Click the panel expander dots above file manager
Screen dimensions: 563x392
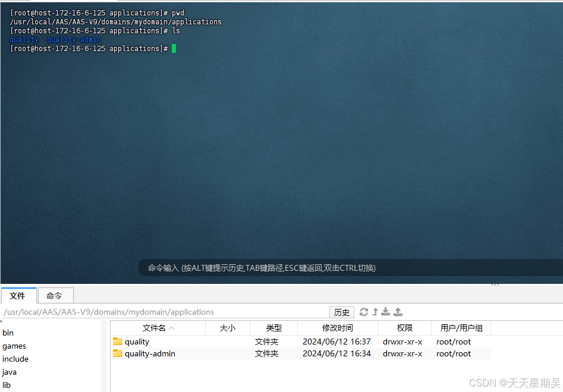pos(495,284)
